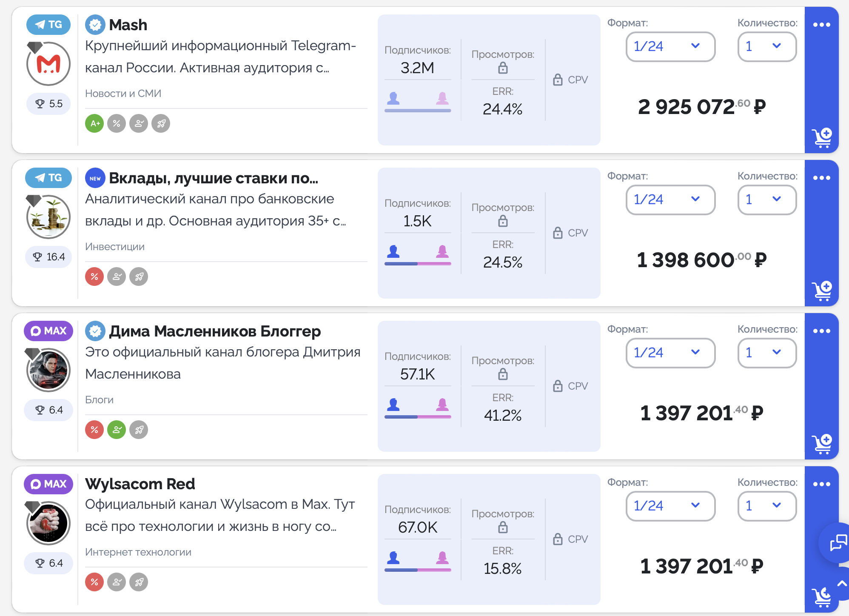Click rocket badge on Wylsacom Red

pos(139,582)
